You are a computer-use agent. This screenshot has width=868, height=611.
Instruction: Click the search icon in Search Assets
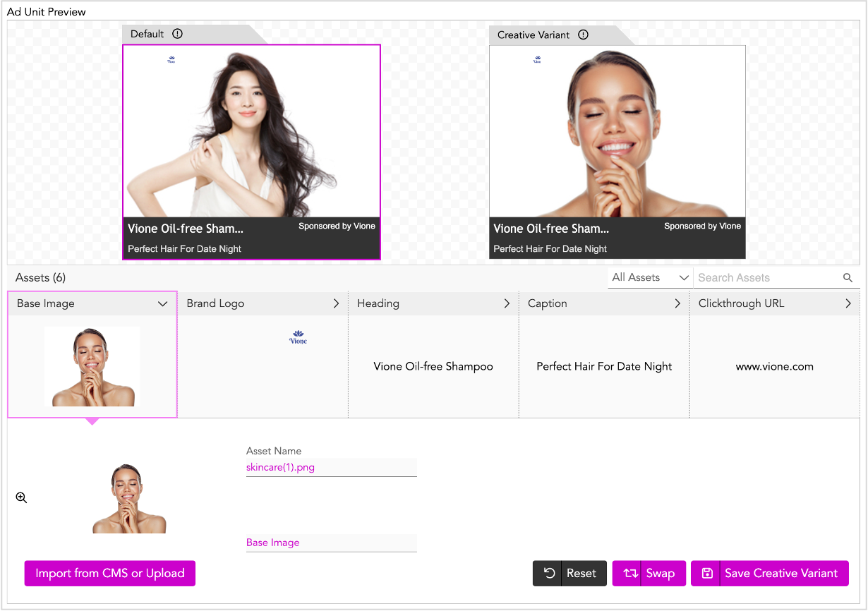click(848, 278)
